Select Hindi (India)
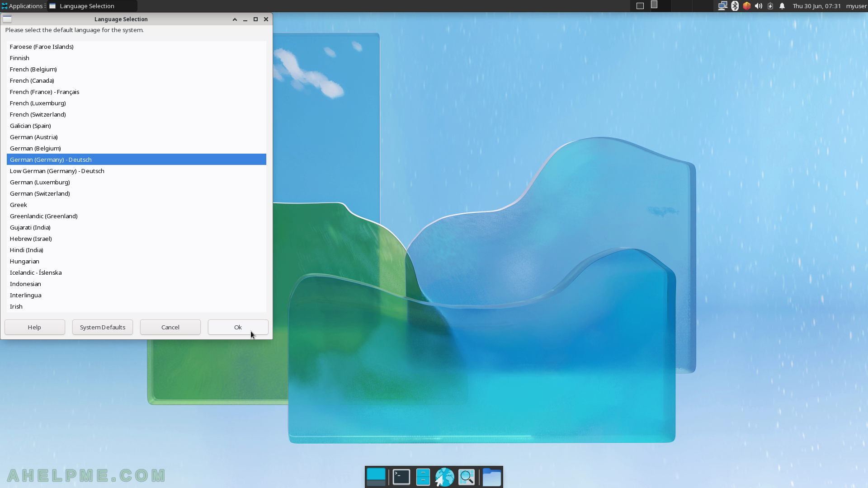 [x=137, y=250]
